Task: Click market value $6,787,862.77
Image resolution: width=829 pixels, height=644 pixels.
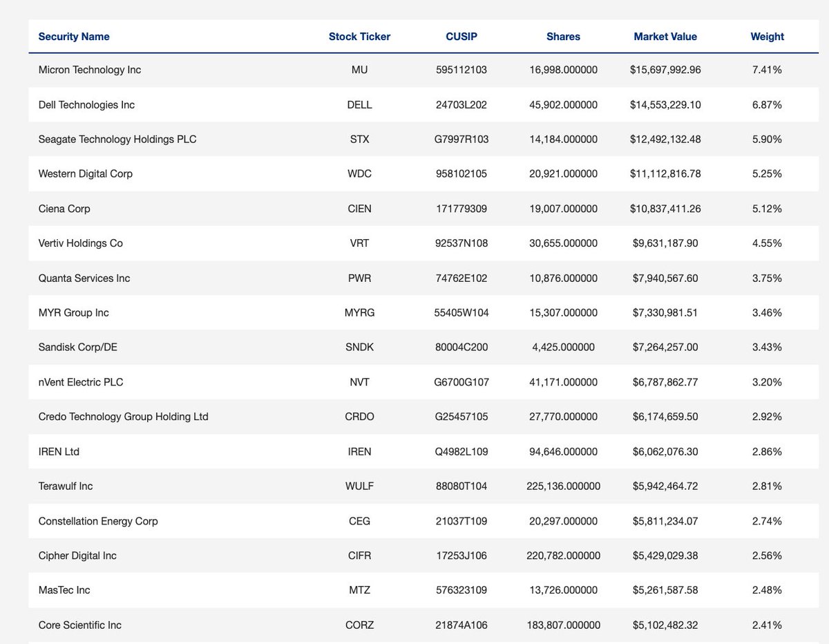Action: click(665, 382)
